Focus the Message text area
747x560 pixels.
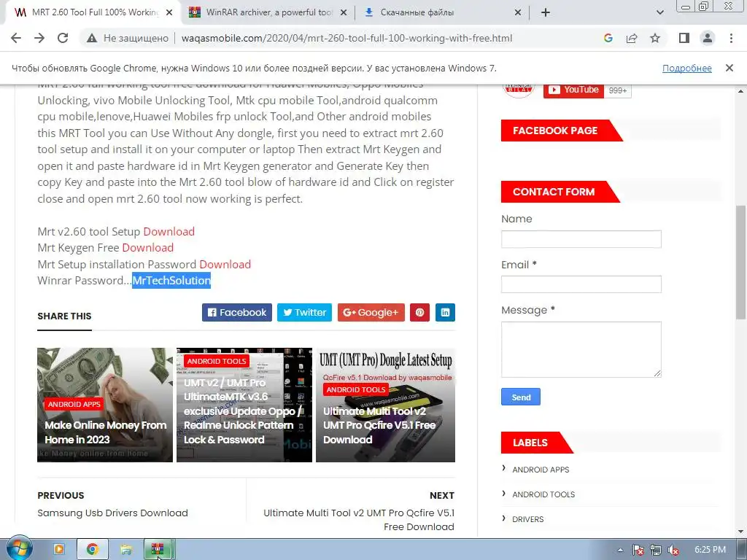pyautogui.click(x=581, y=349)
